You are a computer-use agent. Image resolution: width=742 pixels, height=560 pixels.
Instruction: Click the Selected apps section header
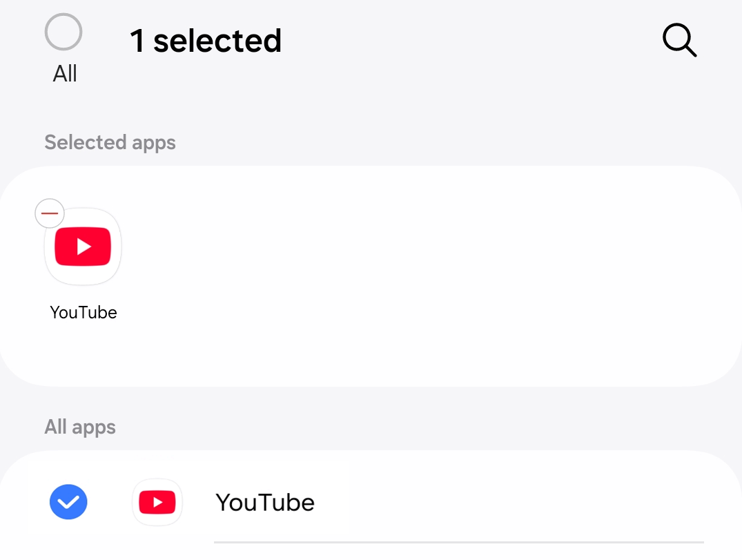[x=110, y=142]
